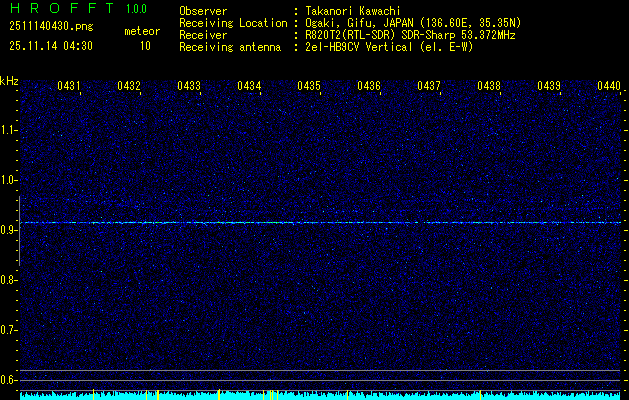
Task: Click the 0.9 kHz frequency label
Action: (x=8, y=230)
